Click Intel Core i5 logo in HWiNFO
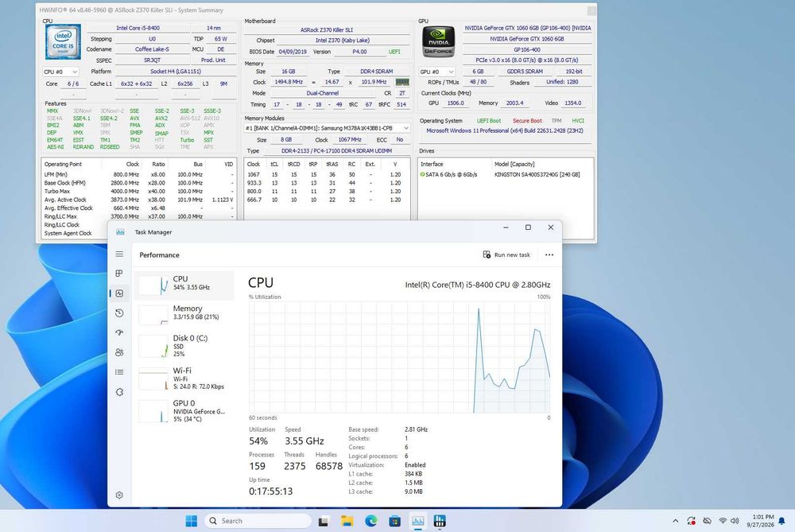795x532 pixels. (x=63, y=43)
